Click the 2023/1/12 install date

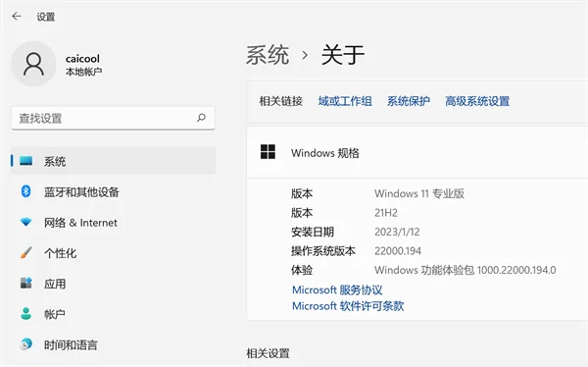point(397,232)
